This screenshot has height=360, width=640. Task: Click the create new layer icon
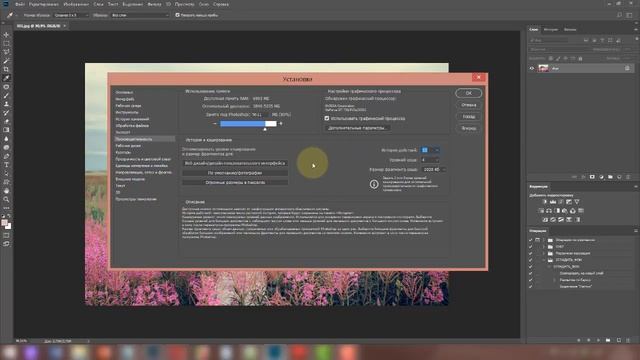pos(619,177)
